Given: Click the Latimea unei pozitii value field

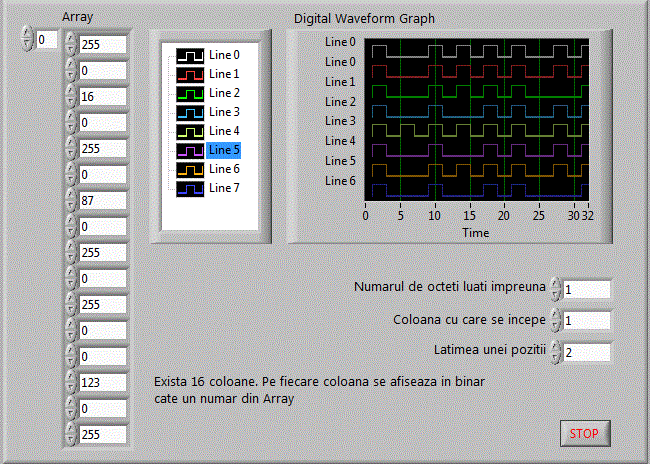Looking at the screenshot, I should [586, 352].
